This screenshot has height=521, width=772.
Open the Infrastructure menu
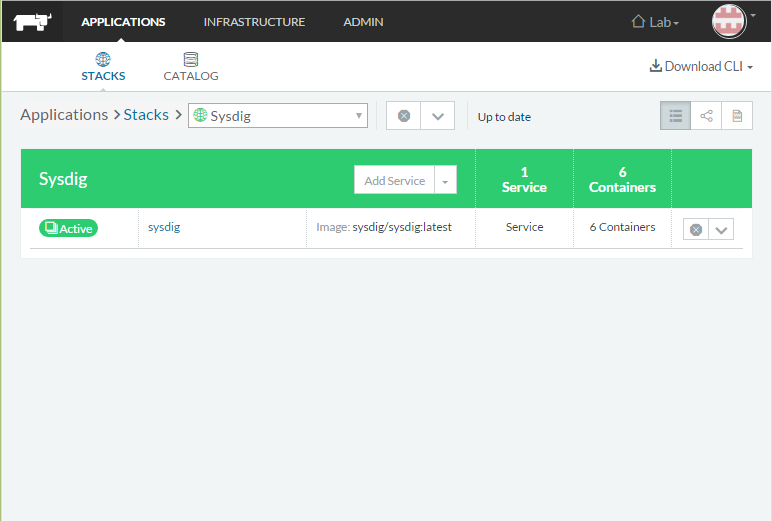[254, 22]
